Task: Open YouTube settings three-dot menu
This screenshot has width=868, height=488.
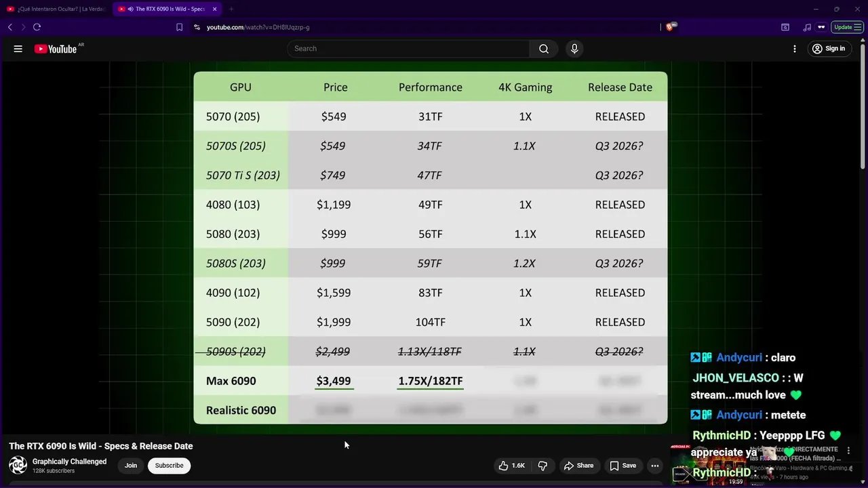Action: click(x=795, y=49)
